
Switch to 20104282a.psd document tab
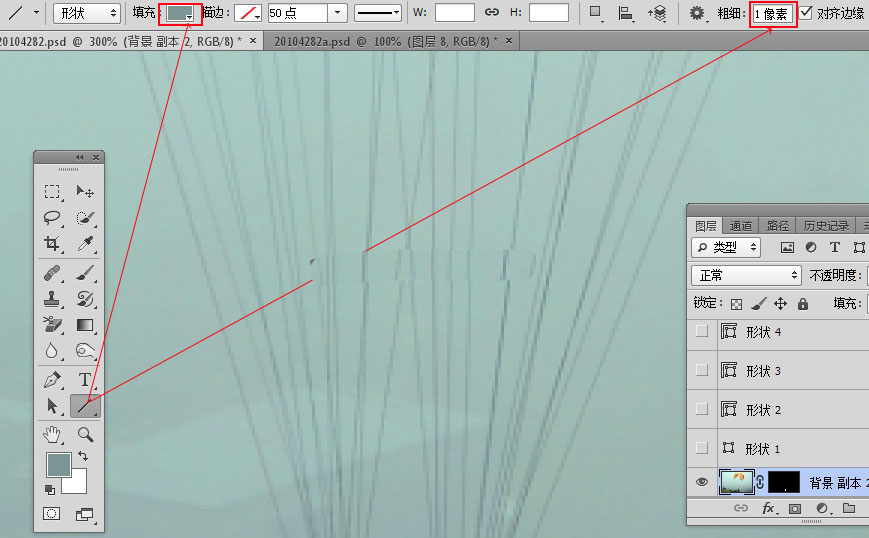click(380, 41)
